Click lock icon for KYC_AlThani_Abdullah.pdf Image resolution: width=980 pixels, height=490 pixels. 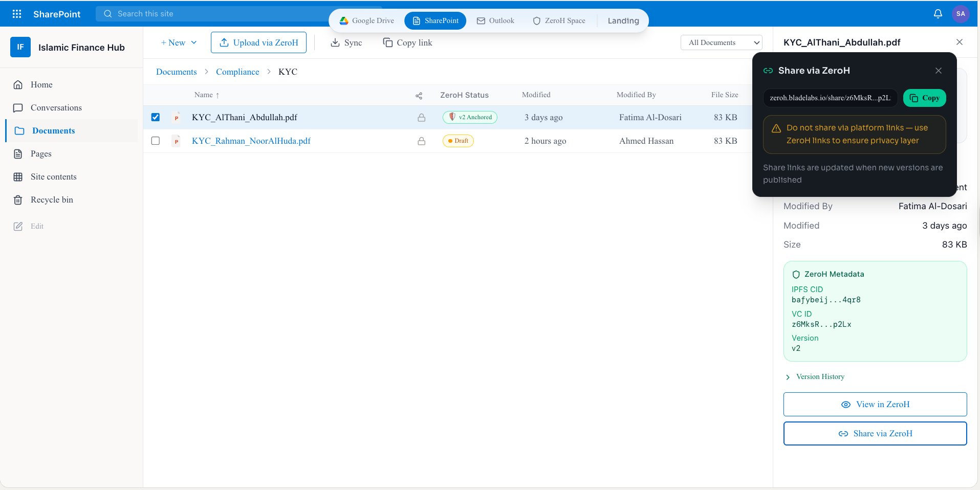tap(421, 118)
